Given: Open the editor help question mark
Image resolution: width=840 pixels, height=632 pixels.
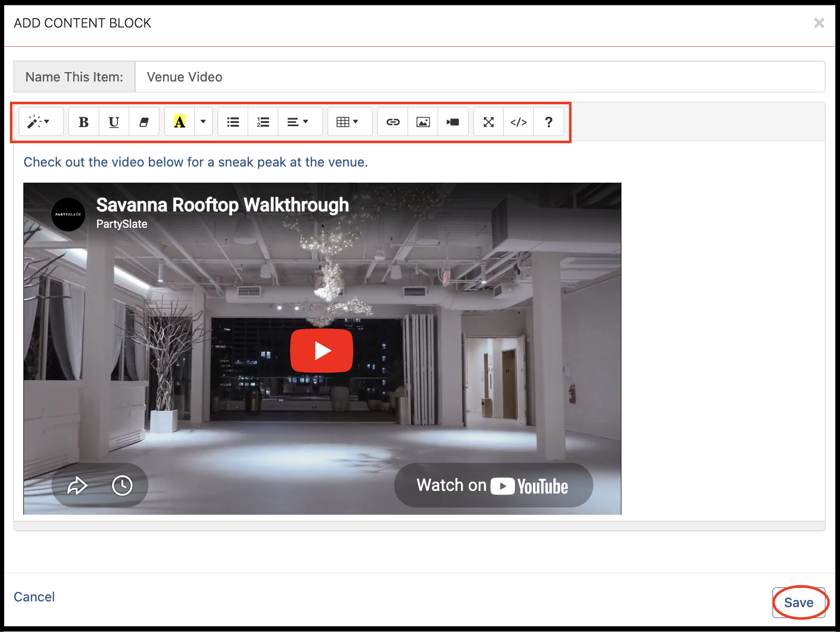Looking at the screenshot, I should click(x=549, y=122).
